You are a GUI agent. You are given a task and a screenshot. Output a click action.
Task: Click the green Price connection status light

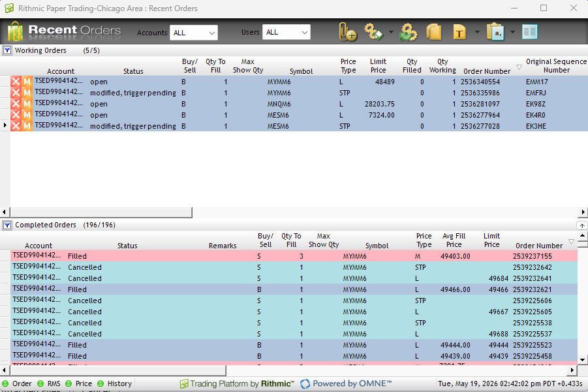[x=69, y=384]
